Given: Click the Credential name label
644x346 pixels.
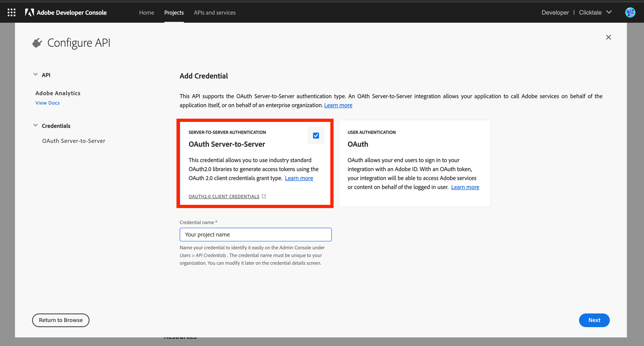Looking at the screenshot, I should click(x=198, y=222).
